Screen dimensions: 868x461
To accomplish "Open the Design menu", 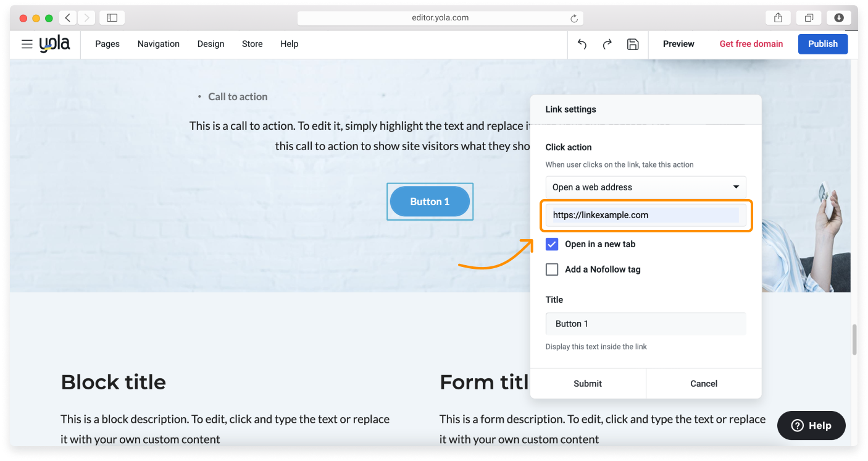I will pyautogui.click(x=211, y=44).
